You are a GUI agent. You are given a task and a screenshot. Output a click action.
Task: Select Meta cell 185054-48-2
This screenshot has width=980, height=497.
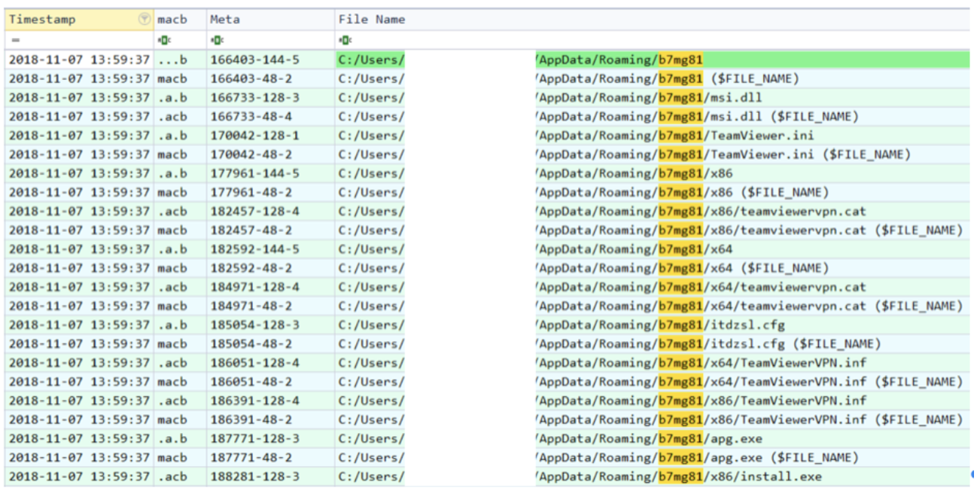coord(271,343)
